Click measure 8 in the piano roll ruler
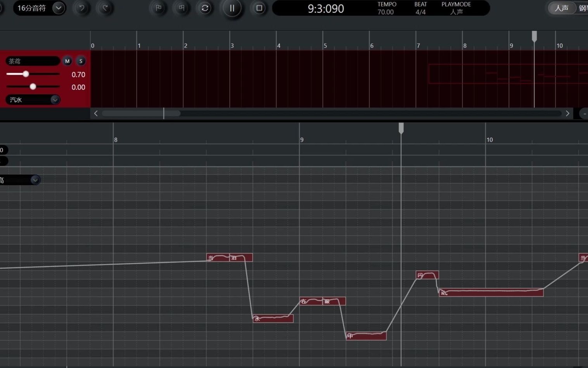The width and height of the screenshot is (588, 368). tap(116, 140)
